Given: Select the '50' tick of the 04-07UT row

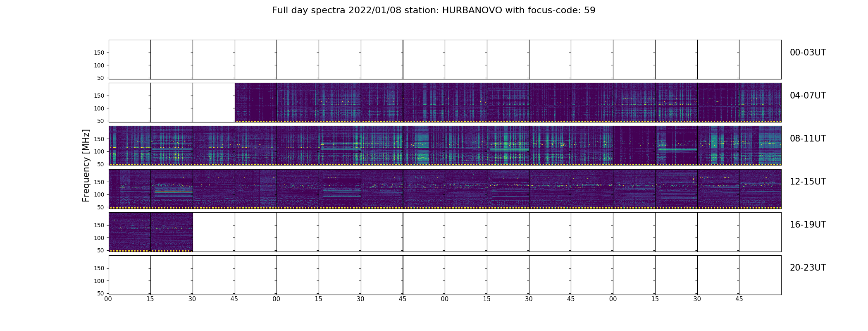Looking at the screenshot, I should pos(101,121).
